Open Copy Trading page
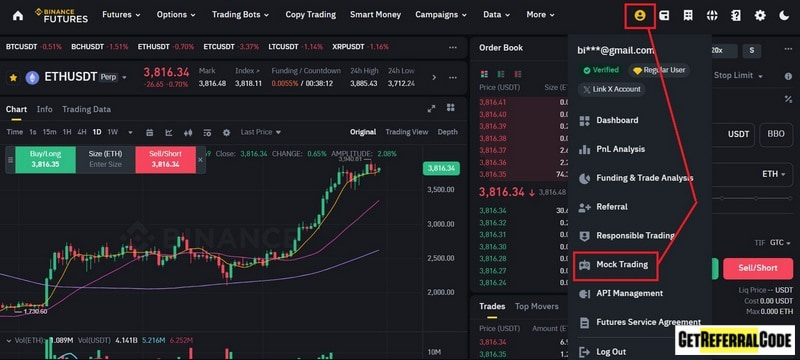This screenshot has height=360, width=800. point(311,15)
